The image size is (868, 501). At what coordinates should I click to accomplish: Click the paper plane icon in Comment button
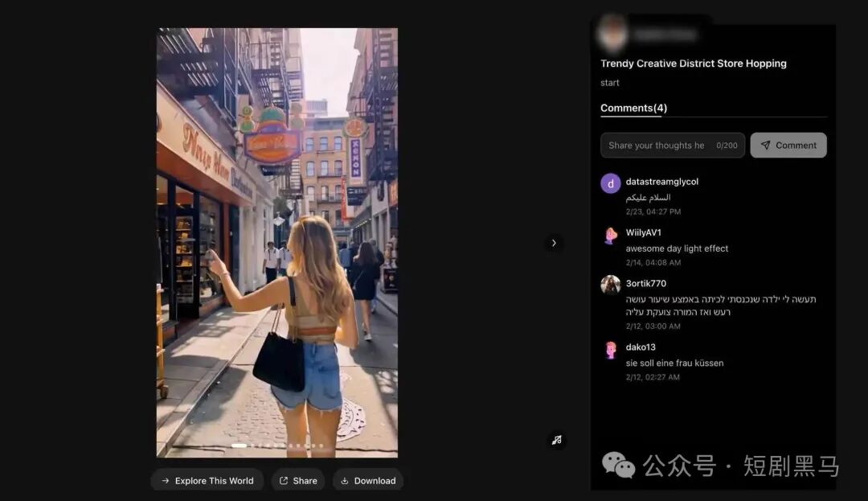(x=766, y=146)
